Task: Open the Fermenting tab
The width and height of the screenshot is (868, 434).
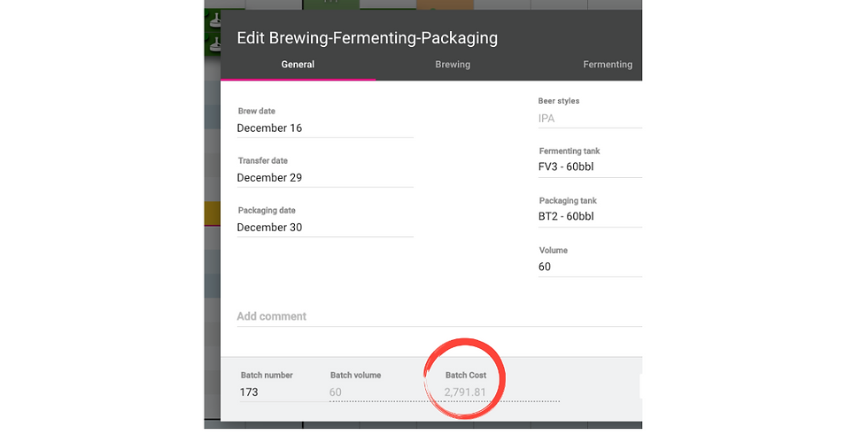Action: [608, 64]
